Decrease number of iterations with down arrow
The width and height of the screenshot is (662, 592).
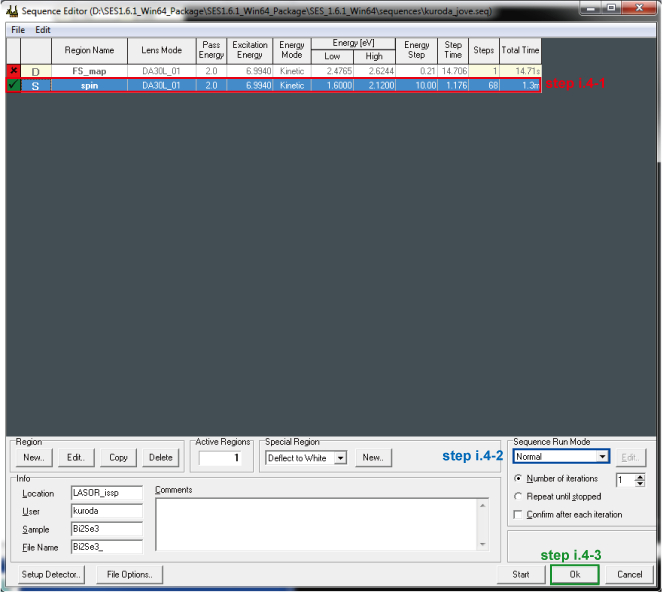pyautogui.click(x=640, y=483)
